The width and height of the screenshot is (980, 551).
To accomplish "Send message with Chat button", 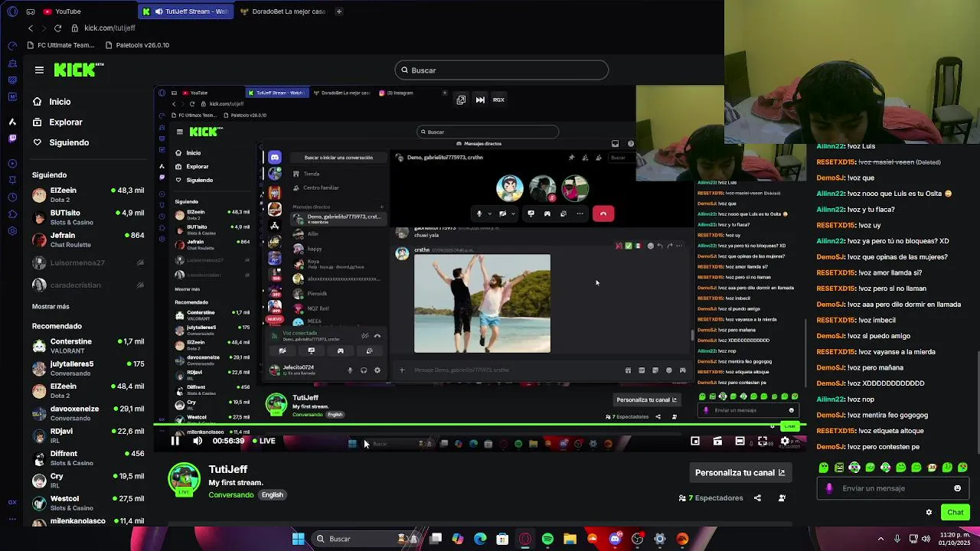I will [x=955, y=513].
